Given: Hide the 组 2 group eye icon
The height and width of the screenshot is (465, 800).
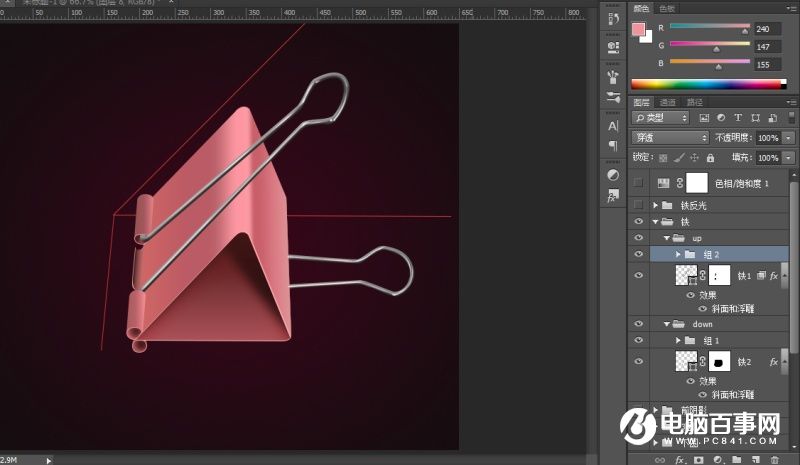Looking at the screenshot, I should point(638,254).
